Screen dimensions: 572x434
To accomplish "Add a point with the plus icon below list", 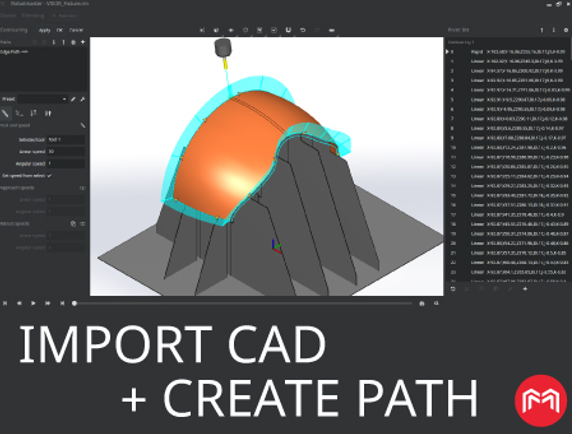I will [525, 289].
